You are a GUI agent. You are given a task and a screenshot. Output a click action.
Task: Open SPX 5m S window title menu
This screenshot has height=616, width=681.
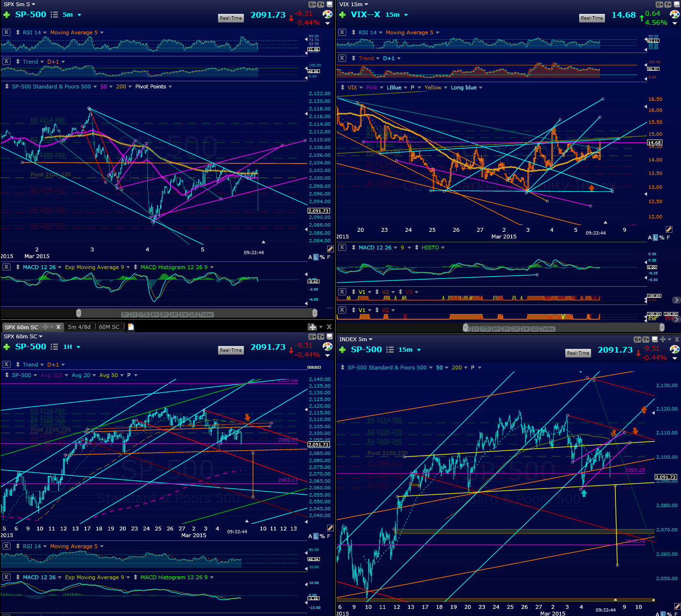coord(20,4)
